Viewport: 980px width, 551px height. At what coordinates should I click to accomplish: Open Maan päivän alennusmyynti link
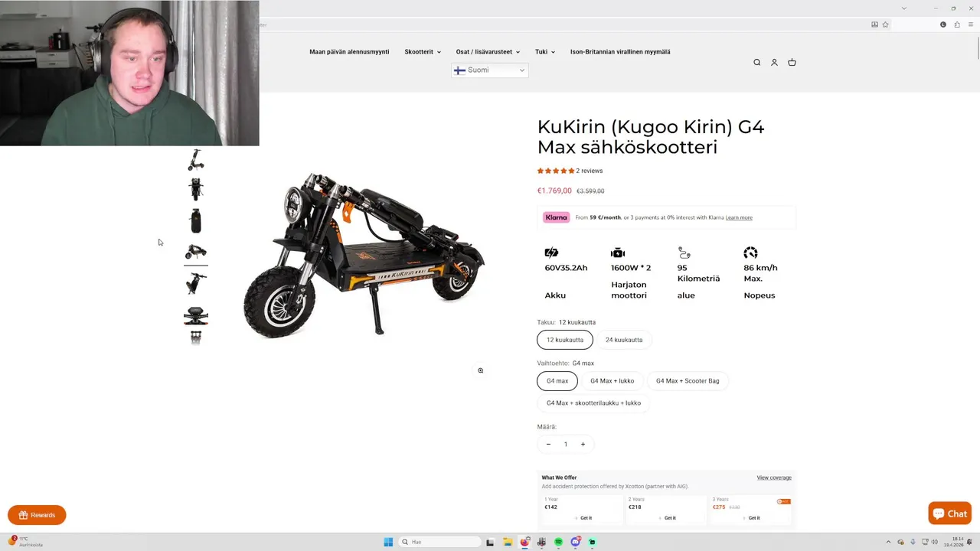tap(349, 52)
